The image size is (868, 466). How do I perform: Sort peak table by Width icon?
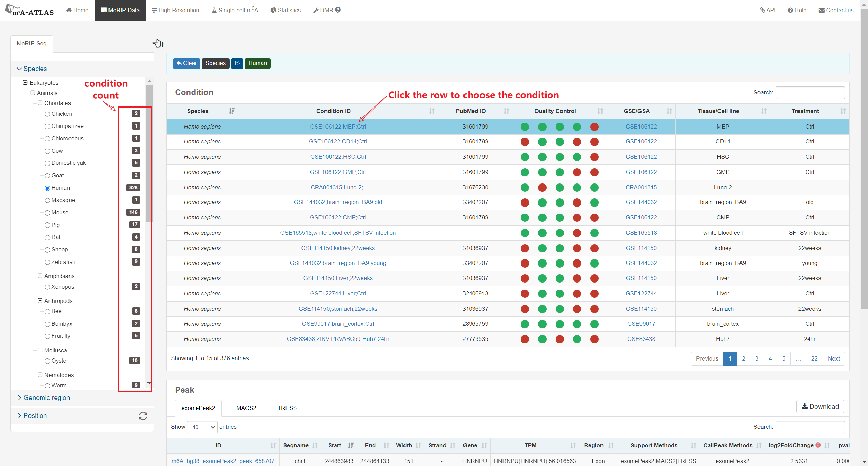418,445
